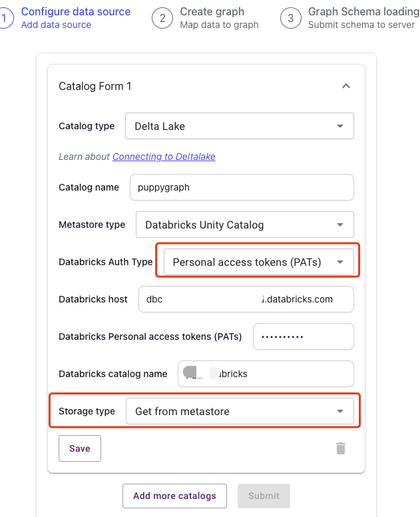
Task: Collapse the Catalog Form 1 panel
Action: pyautogui.click(x=346, y=86)
